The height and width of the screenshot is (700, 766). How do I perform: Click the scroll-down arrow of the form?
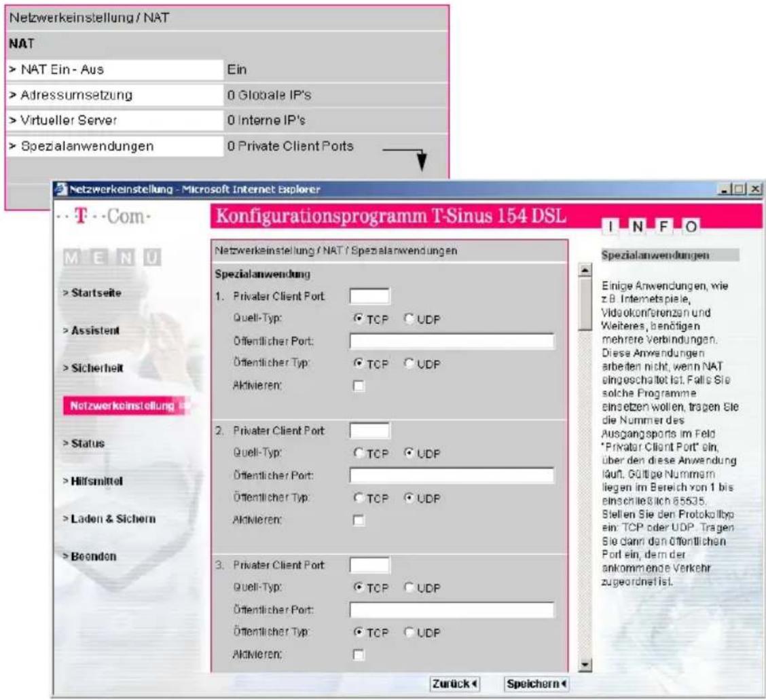[585, 665]
